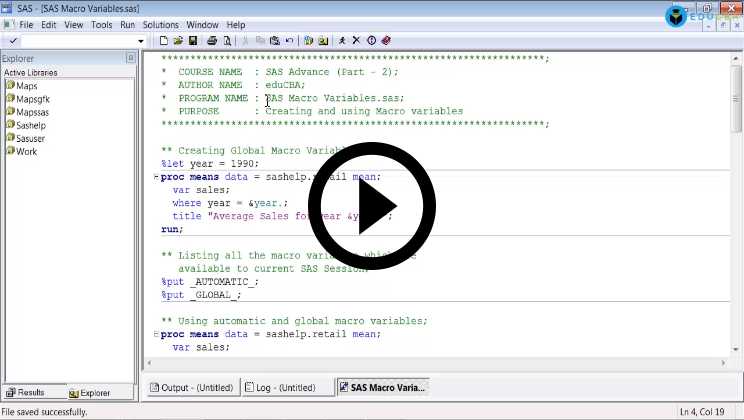Image resolution: width=744 pixels, height=420 pixels.
Task: Click inside the command input box
Action: (80, 41)
